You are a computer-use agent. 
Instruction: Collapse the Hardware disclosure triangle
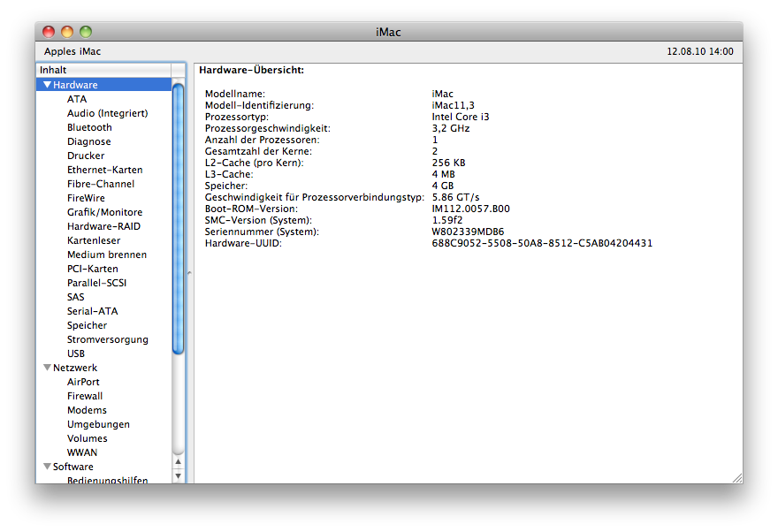(47, 85)
